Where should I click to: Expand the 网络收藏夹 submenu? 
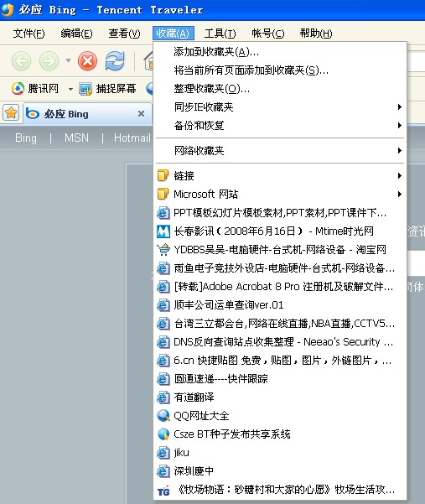click(x=279, y=150)
